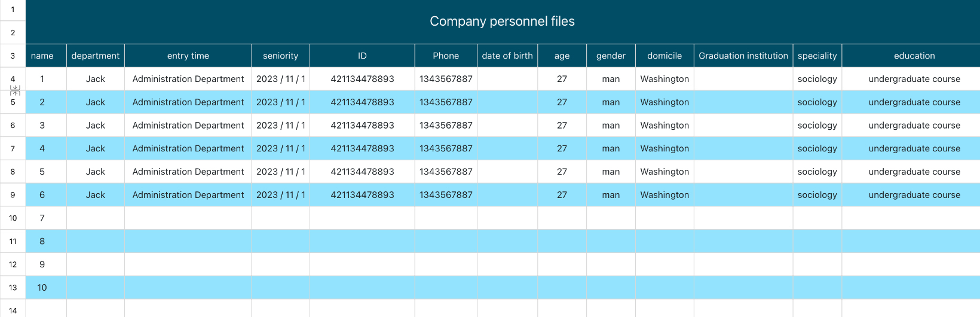
Task: Click the 'Phone' header cell
Action: point(446,56)
